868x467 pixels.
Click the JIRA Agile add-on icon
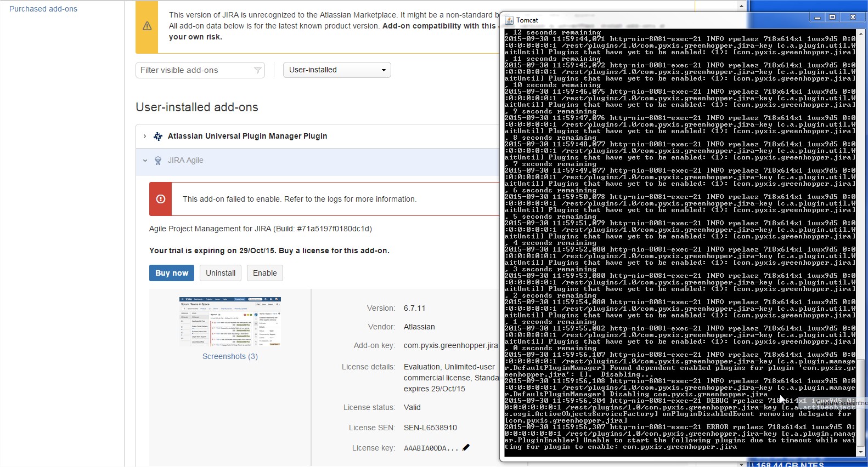point(158,161)
